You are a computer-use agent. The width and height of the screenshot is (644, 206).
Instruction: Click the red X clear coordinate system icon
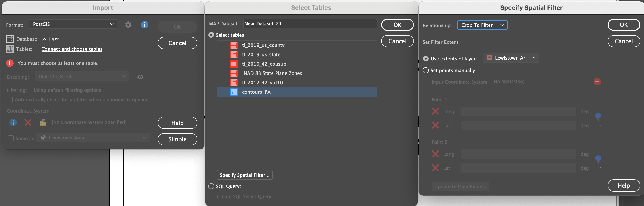28,122
